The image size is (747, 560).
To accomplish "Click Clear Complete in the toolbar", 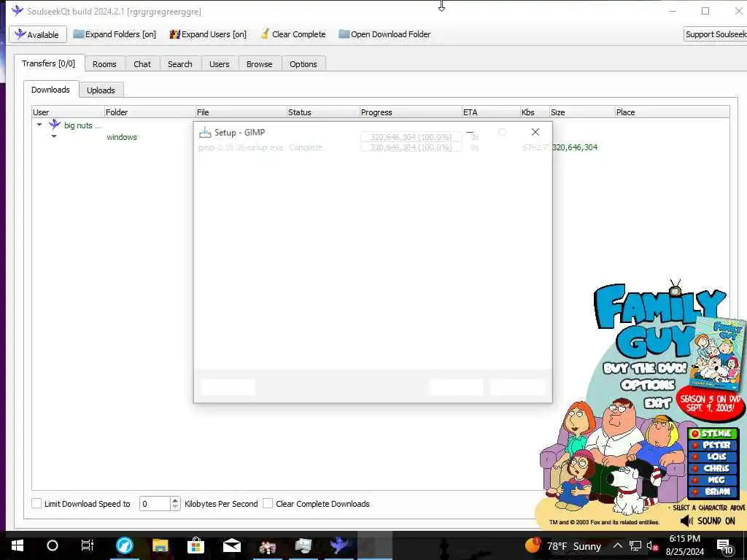I will point(293,34).
